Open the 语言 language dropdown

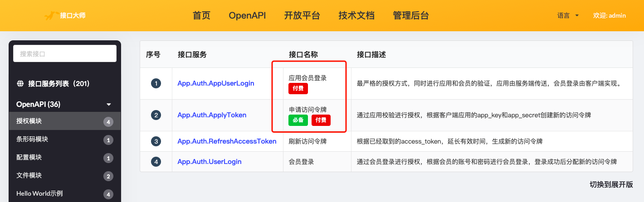point(568,15)
